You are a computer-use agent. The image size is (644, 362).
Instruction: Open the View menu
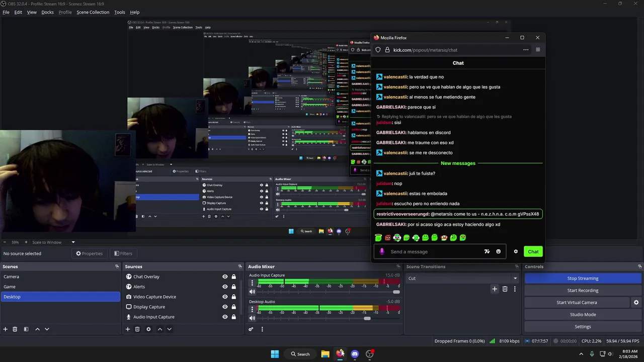[32, 12]
